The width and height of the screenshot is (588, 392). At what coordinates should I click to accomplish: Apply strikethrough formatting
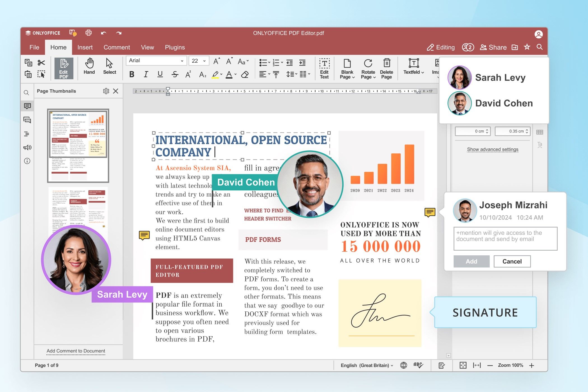tap(175, 74)
